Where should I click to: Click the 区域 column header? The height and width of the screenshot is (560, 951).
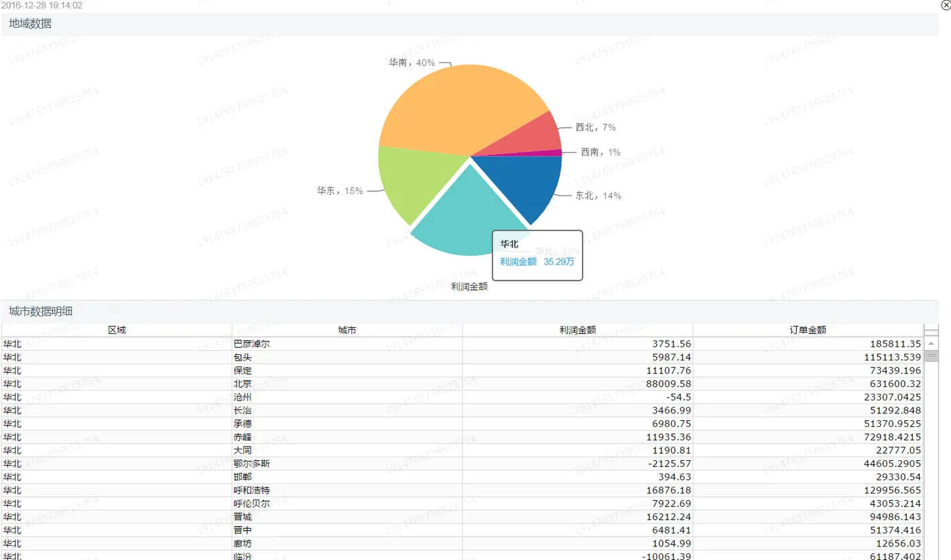pos(117,330)
